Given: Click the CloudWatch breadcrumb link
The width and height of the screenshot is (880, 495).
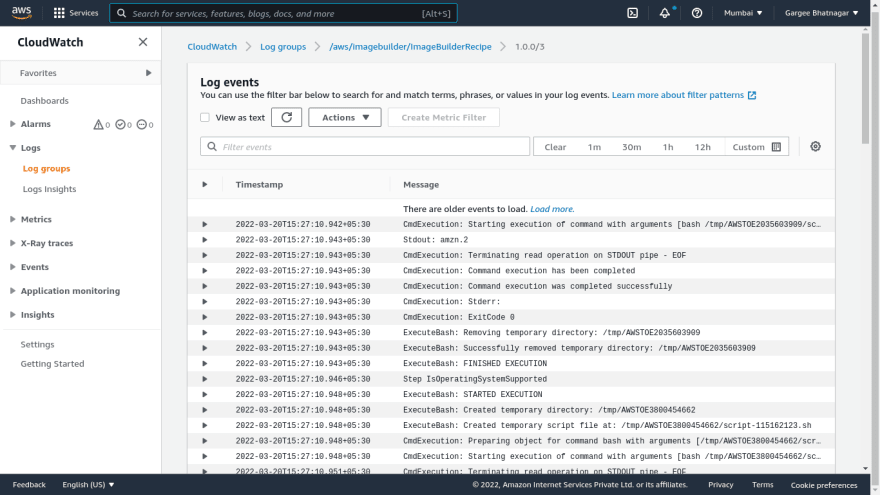Looking at the screenshot, I should click(x=212, y=47).
